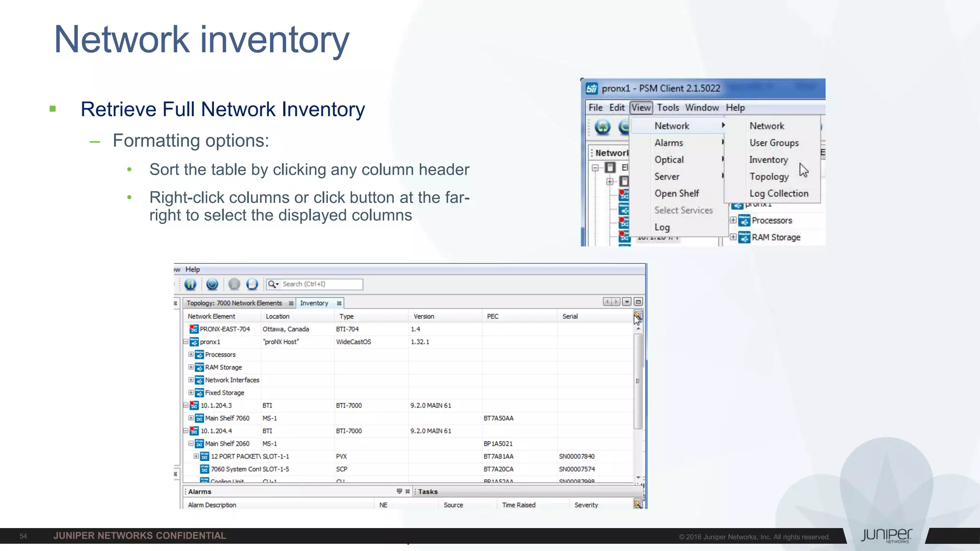980x551 pixels.
Task: Click the blue document toolbar icon beside Search
Action: [252, 284]
